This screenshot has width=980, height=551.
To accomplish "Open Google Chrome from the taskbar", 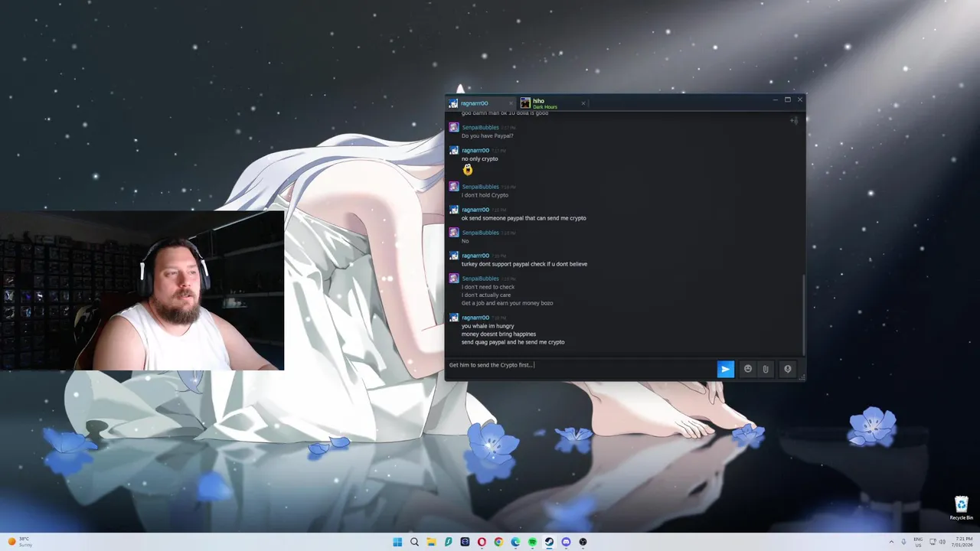I will tap(498, 542).
